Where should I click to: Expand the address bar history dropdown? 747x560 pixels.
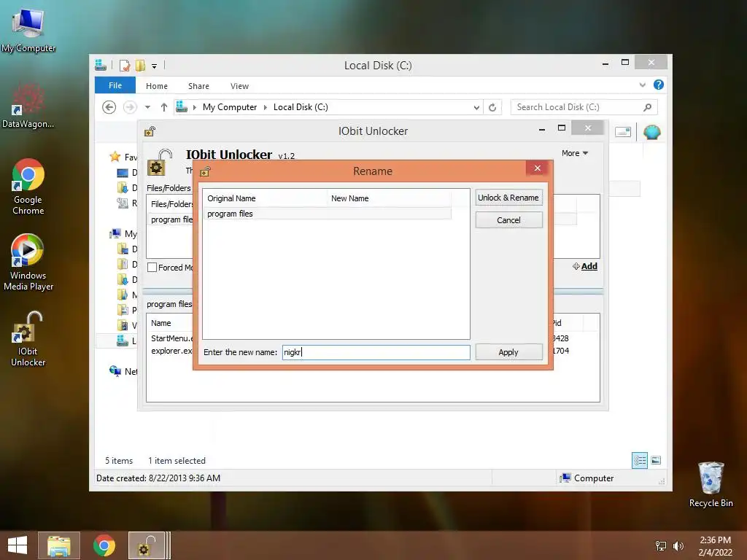click(476, 108)
